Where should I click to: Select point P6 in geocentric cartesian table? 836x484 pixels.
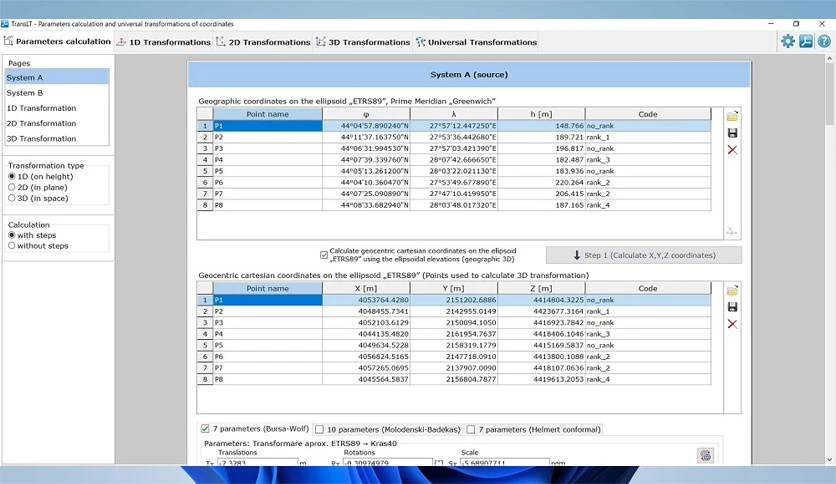(x=268, y=357)
